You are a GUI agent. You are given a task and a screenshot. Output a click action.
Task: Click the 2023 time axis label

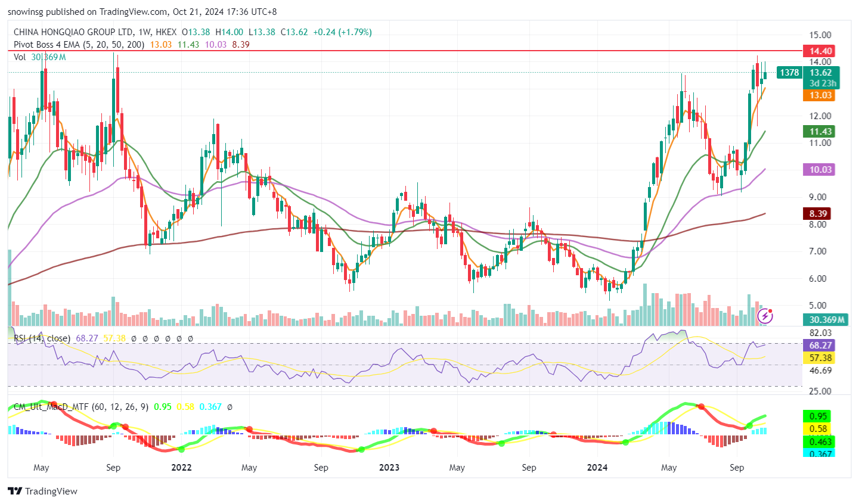point(389,468)
